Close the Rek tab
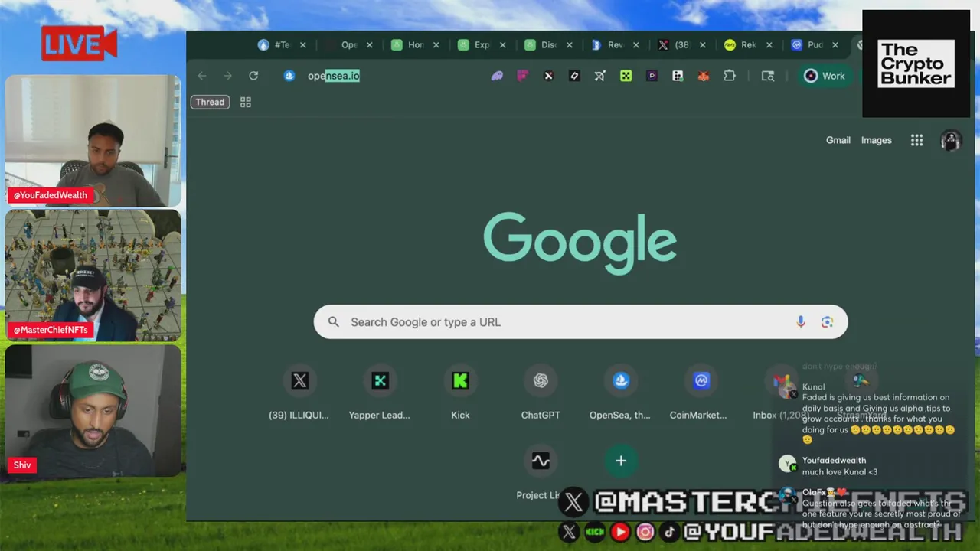The width and height of the screenshot is (980, 551). [x=769, y=45]
